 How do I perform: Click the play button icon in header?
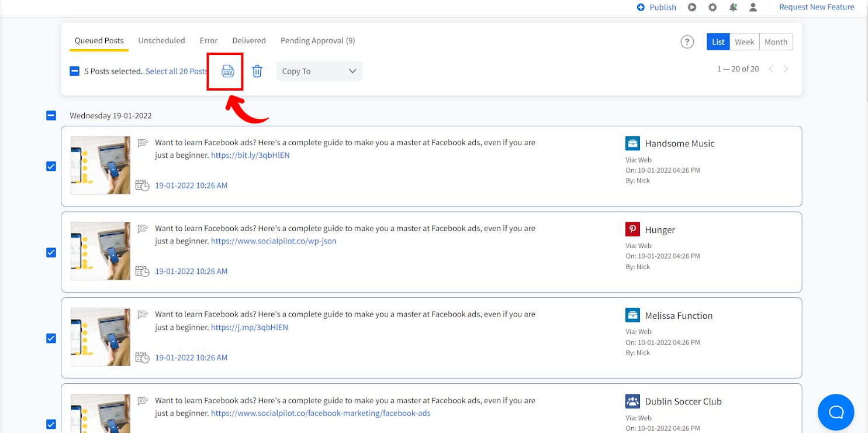692,8
